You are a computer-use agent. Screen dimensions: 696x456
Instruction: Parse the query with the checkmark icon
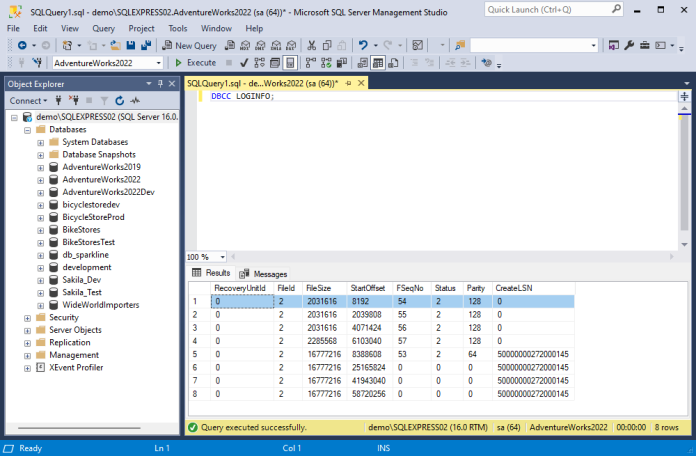244,63
